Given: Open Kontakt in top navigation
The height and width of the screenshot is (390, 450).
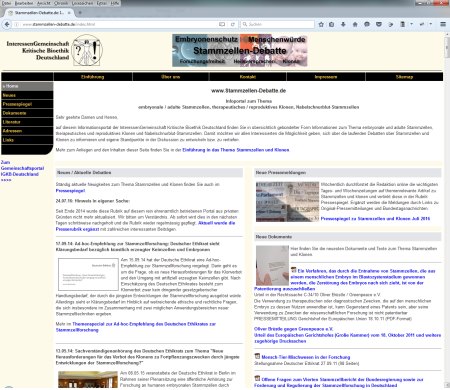Looking at the screenshot, I should [248, 77].
